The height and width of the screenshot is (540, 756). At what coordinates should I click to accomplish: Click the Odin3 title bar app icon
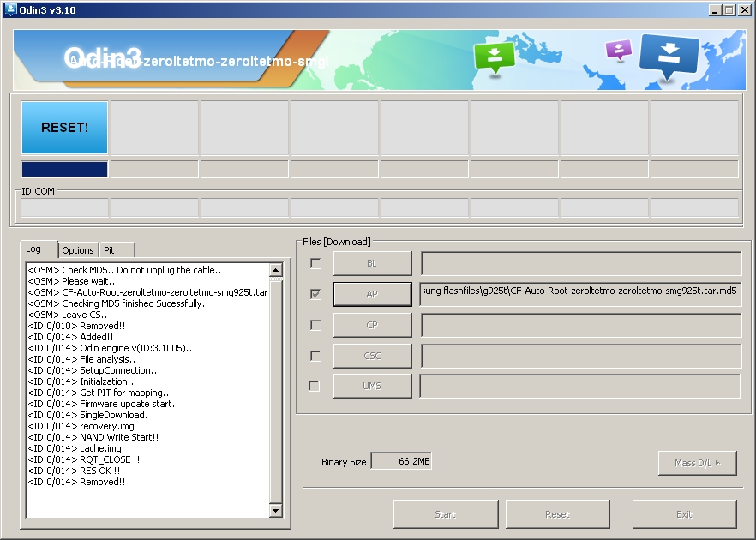pos(9,9)
